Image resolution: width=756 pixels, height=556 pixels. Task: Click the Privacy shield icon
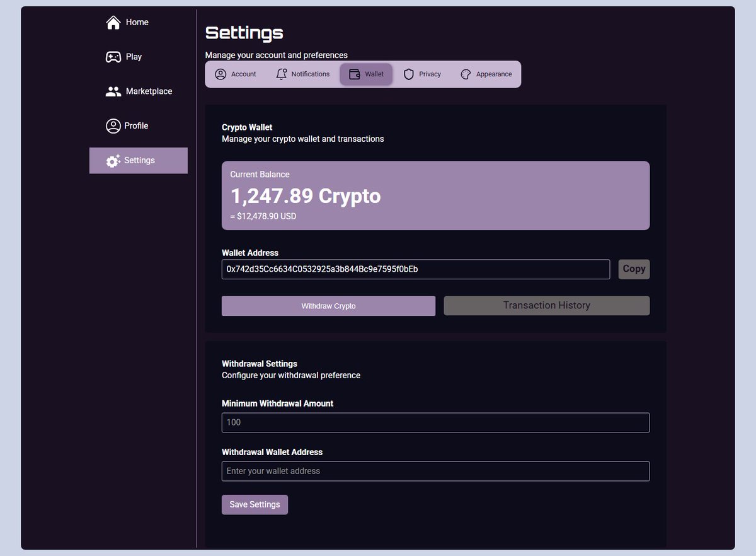coord(409,74)
